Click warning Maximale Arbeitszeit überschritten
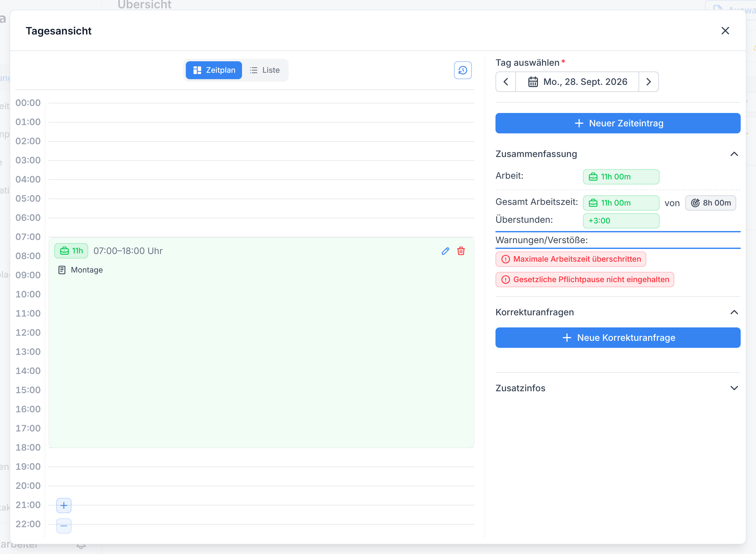The height and width of the screenshot is (554, 756). (571, 259)
